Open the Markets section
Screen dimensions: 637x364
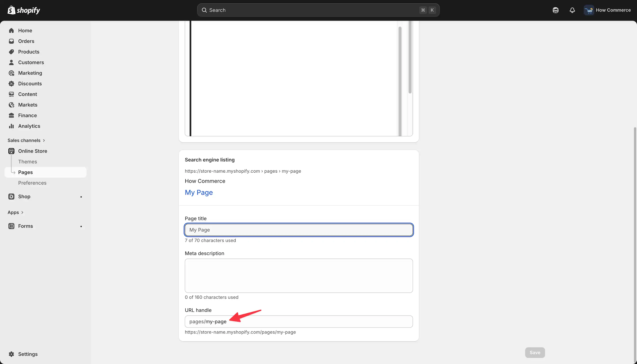[46, 105]
